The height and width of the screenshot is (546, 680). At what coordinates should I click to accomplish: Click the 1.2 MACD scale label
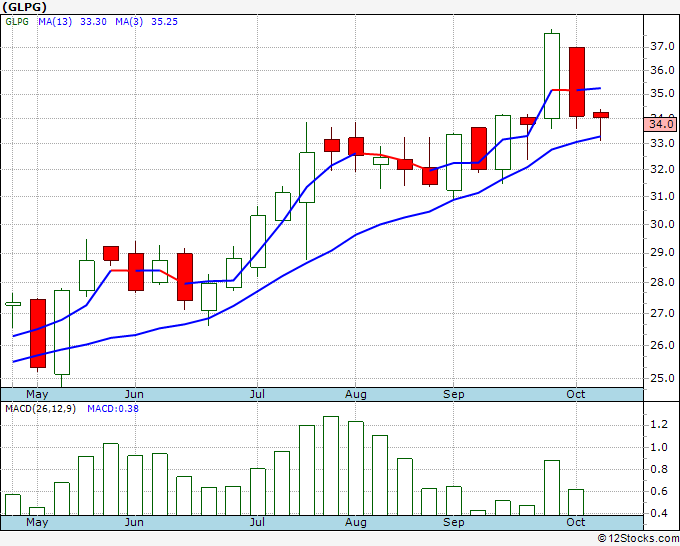pos(659,425)
